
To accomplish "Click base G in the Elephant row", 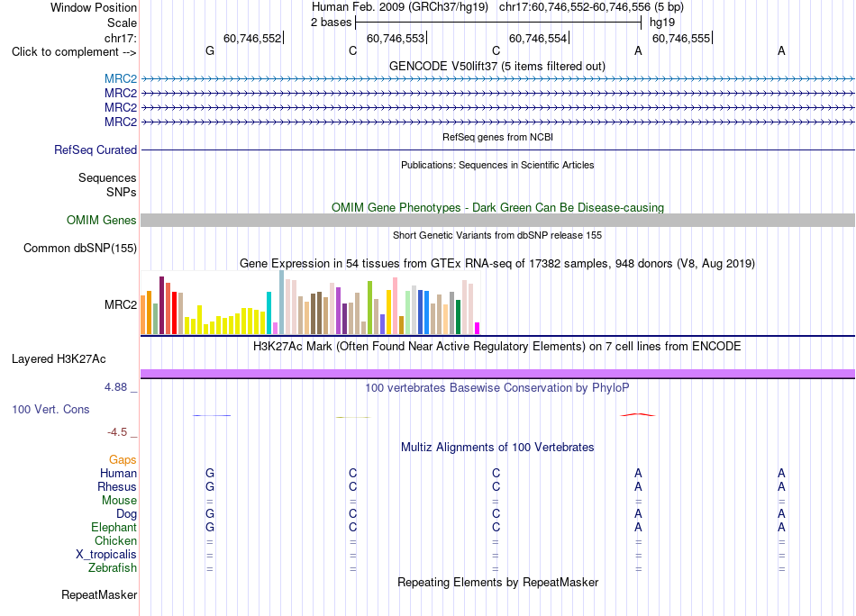I will point(210,528).
